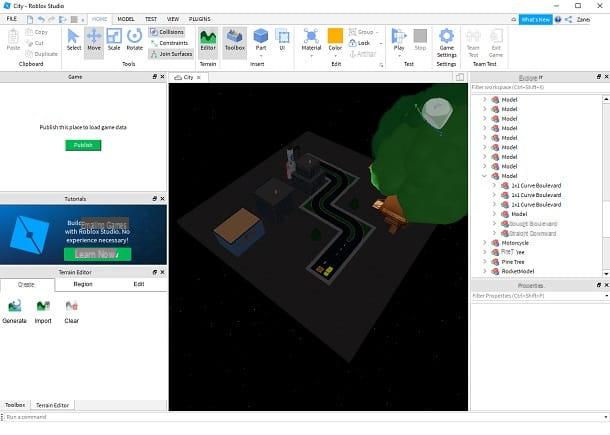The image size is (610, 435).
Task: Click the Clear terrain icon
Action: pyautogui.click(x=72, y=306)
